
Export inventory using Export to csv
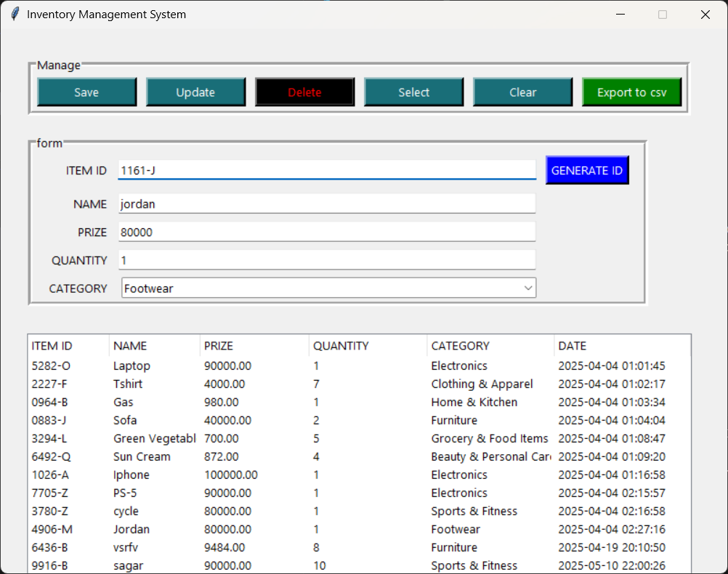coord(631,92)
